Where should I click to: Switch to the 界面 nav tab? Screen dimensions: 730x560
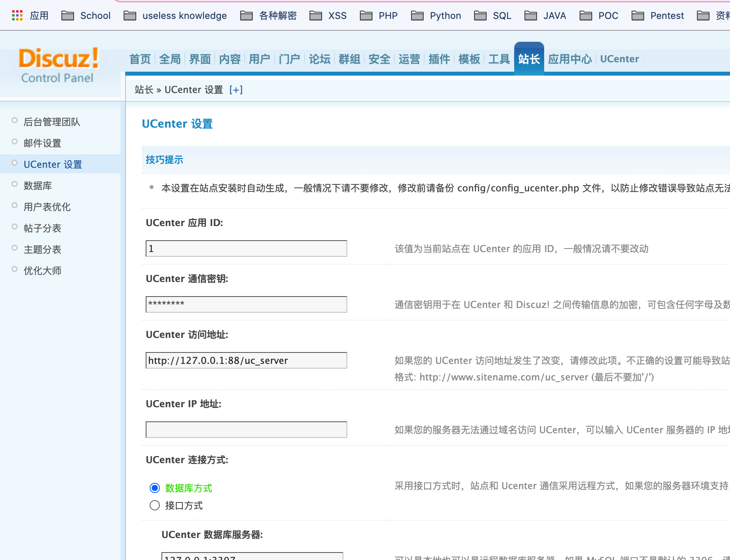200,59
